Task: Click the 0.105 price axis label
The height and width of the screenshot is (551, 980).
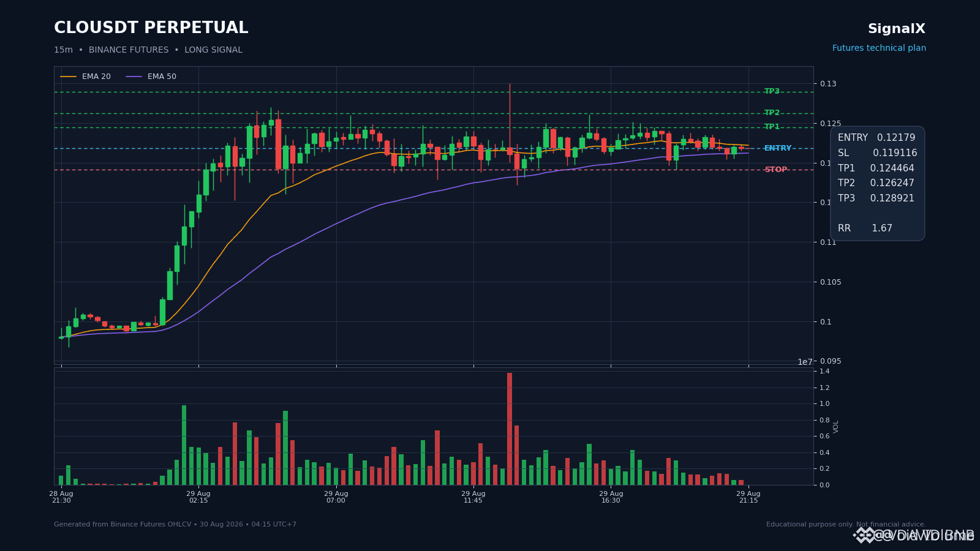Action: [x=831, y=282]
